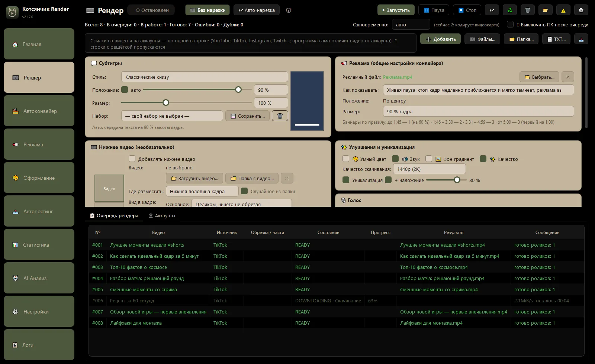
Task: Enable the Фон-градиент checkbox
Action: pos(429,159)
